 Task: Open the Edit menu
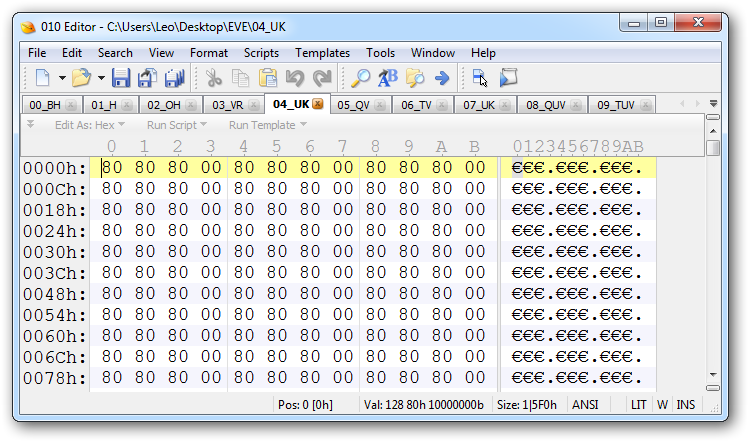click(72, 53)
